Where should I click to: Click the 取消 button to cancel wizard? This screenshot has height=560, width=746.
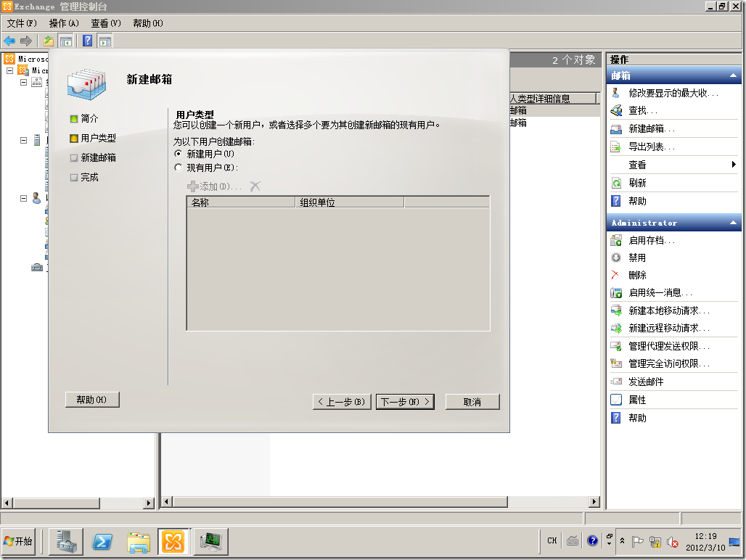point(472,401)
